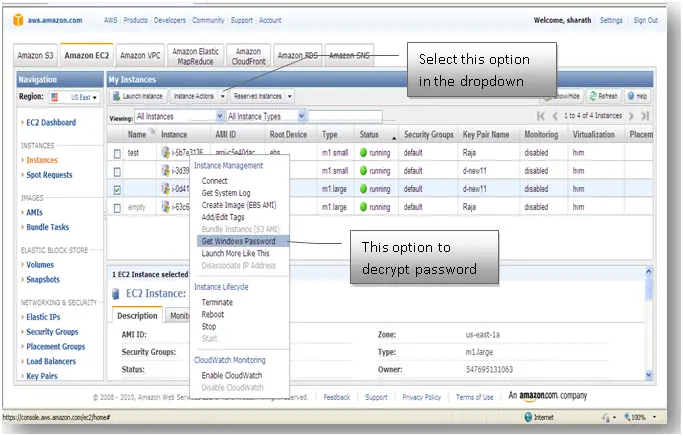Choose Connect from context menu
683x436 pixels.
coord(214,180)
